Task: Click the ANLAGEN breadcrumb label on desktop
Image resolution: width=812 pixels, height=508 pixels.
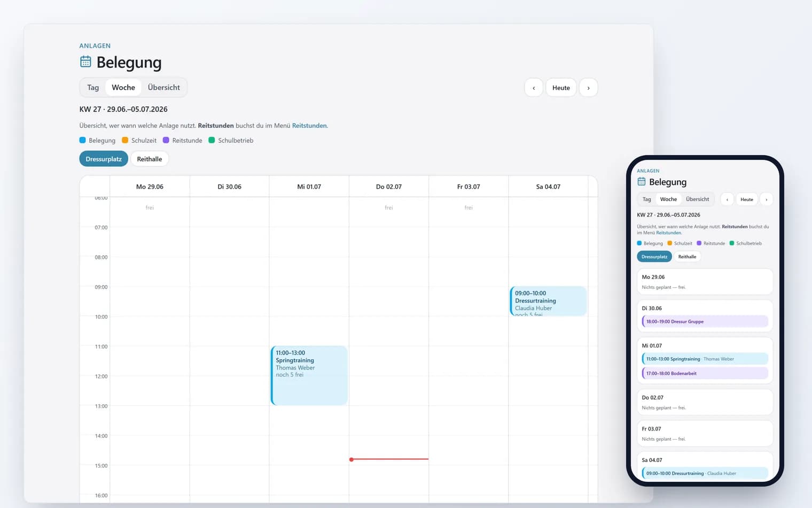Action: (x=95, y=46)
